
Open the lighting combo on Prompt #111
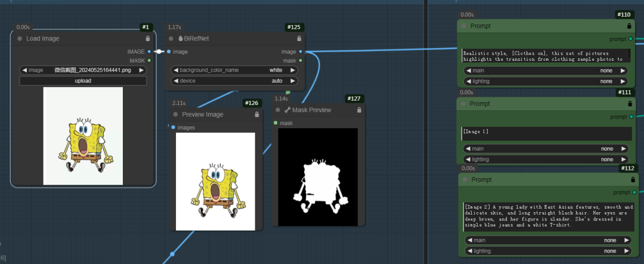546,159
